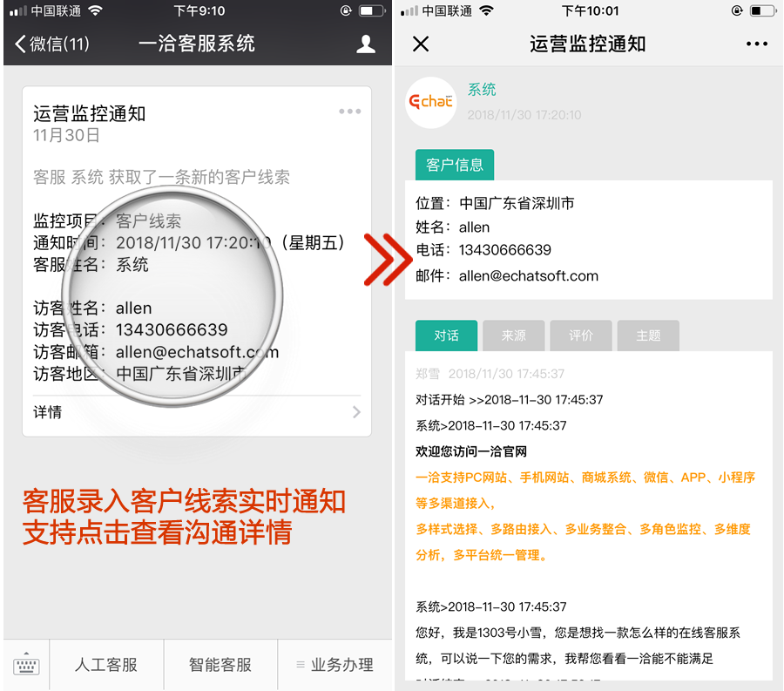Tap 通知时间 2018/11/30 row on card
This screenshot has width=784, height=691.
(x=189, y=243)
